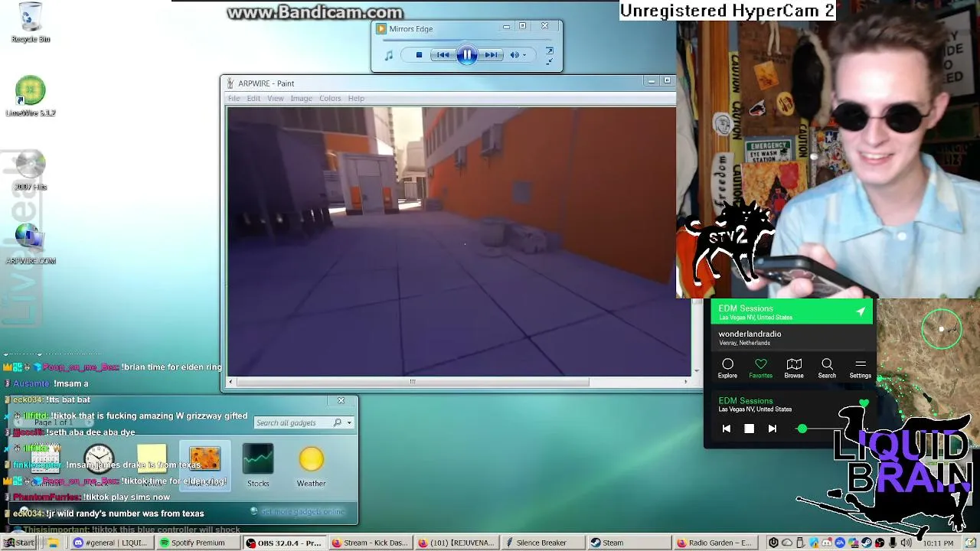Click the Steam icon in system tray

click(x=867, y=543)
